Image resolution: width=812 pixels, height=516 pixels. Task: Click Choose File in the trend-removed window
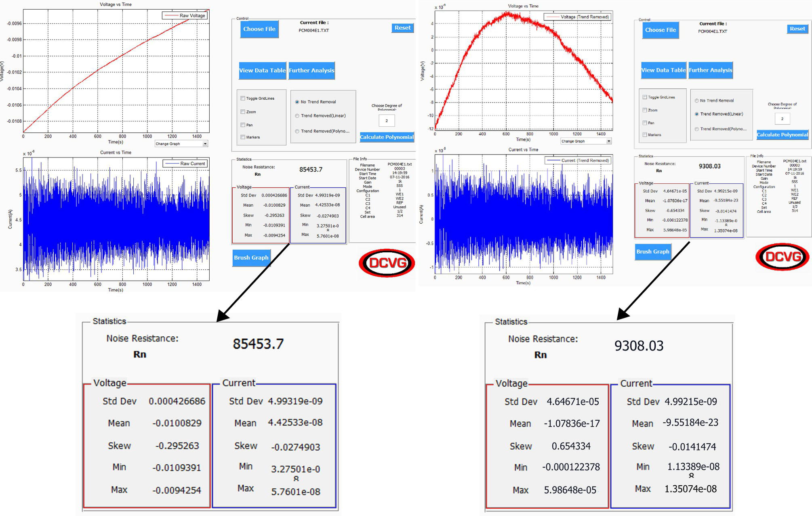point(661,30)
